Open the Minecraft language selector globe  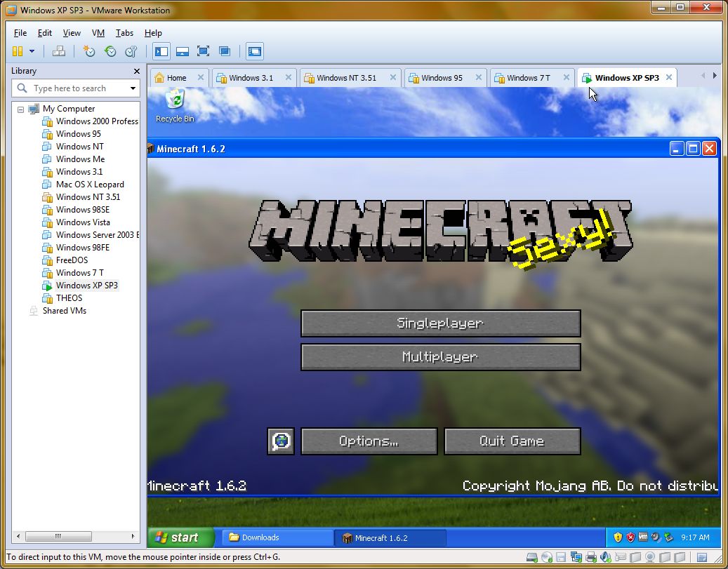pyautogui.click(x=281, y=441)
